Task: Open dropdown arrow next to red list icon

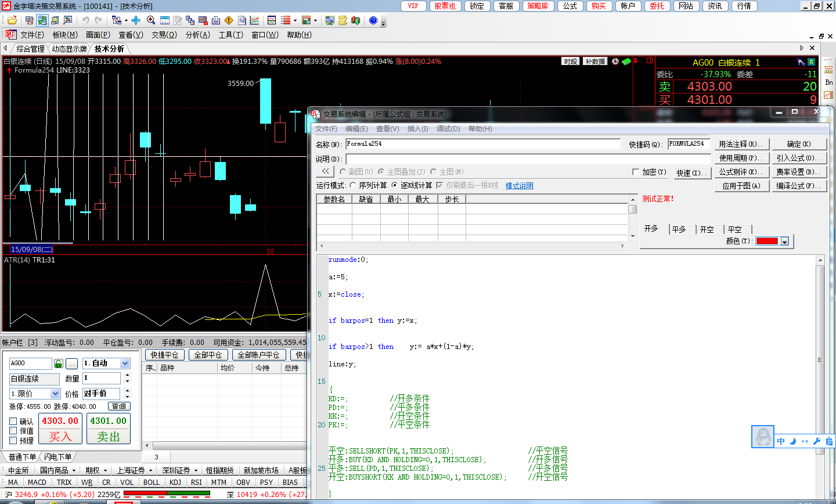Action: tap(295, 20)
